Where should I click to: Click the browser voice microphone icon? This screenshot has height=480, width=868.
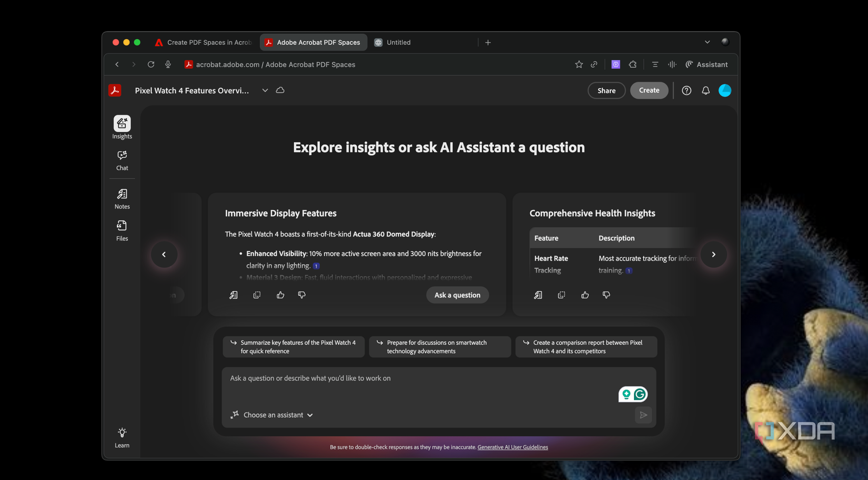168,64
